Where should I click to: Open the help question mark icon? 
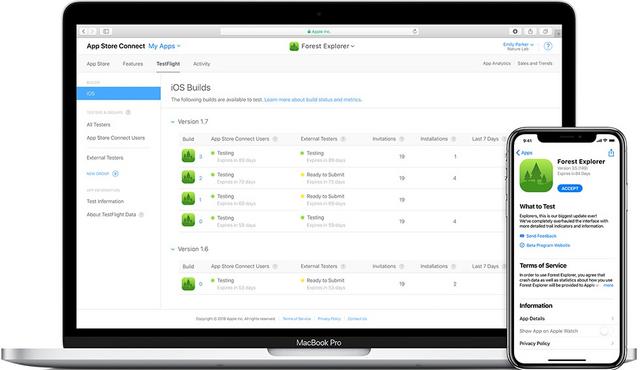[x=548, y=46]
